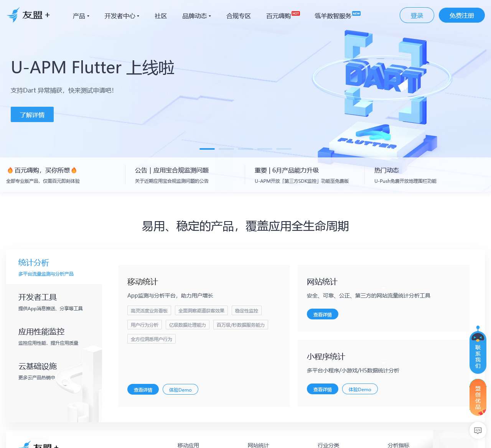The image size is (491, 448).
Task: Open the 瓴羊数智服务 navigation item
Action: coord(333,16)
